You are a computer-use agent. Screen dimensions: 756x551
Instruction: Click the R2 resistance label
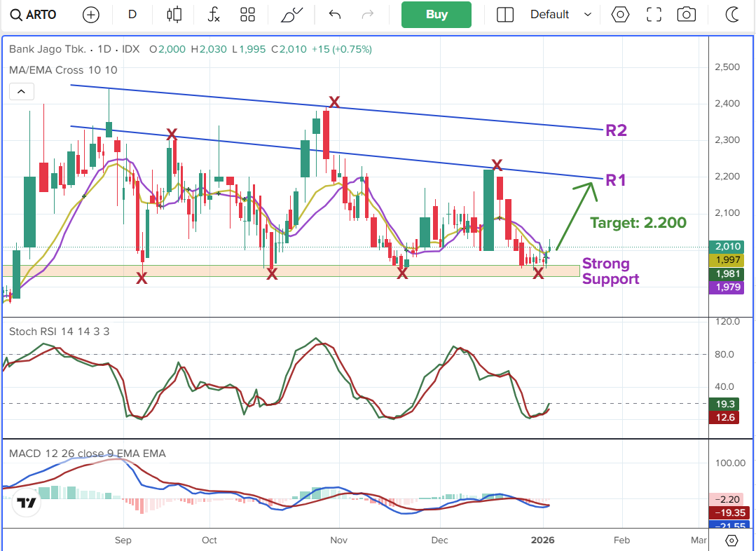[616, 130]
